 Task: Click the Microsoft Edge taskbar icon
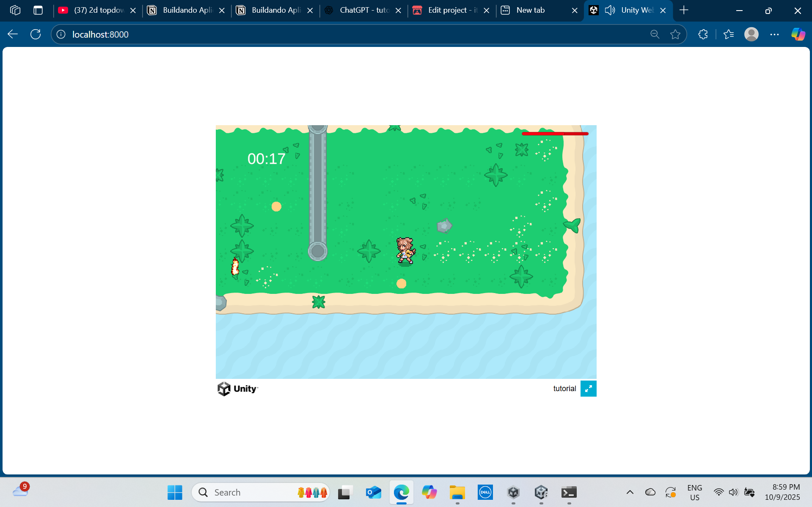pyautogui.click(x=402, y=492)
